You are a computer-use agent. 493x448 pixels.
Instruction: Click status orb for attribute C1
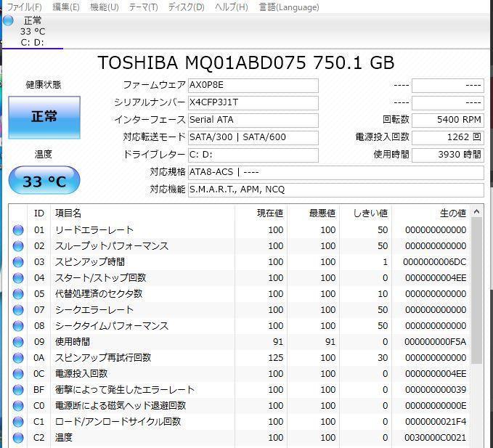coord(18,422)
